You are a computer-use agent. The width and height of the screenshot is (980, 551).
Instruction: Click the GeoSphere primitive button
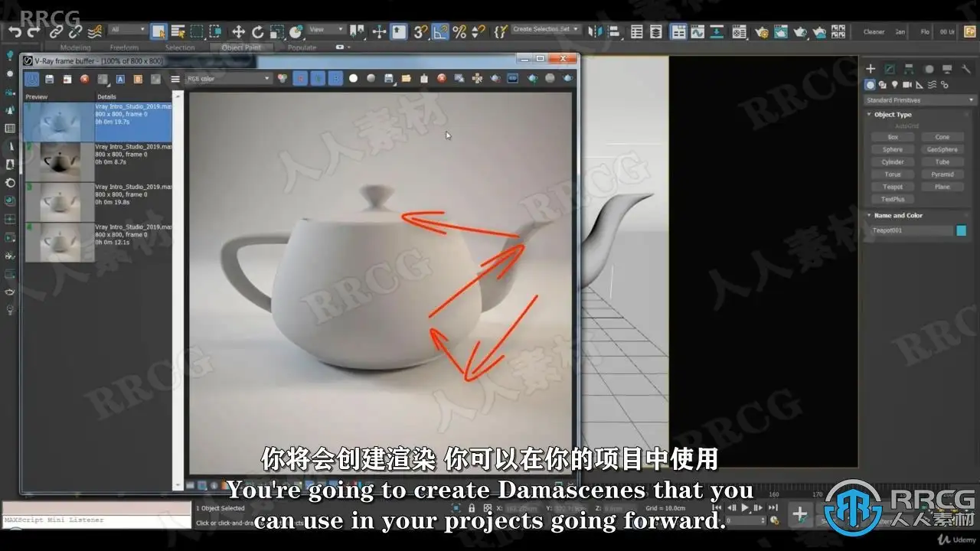click(942, 149)
